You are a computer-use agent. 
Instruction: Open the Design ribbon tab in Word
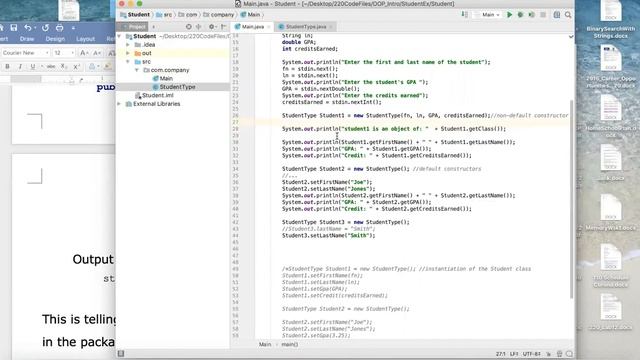(x=55, y=39)
